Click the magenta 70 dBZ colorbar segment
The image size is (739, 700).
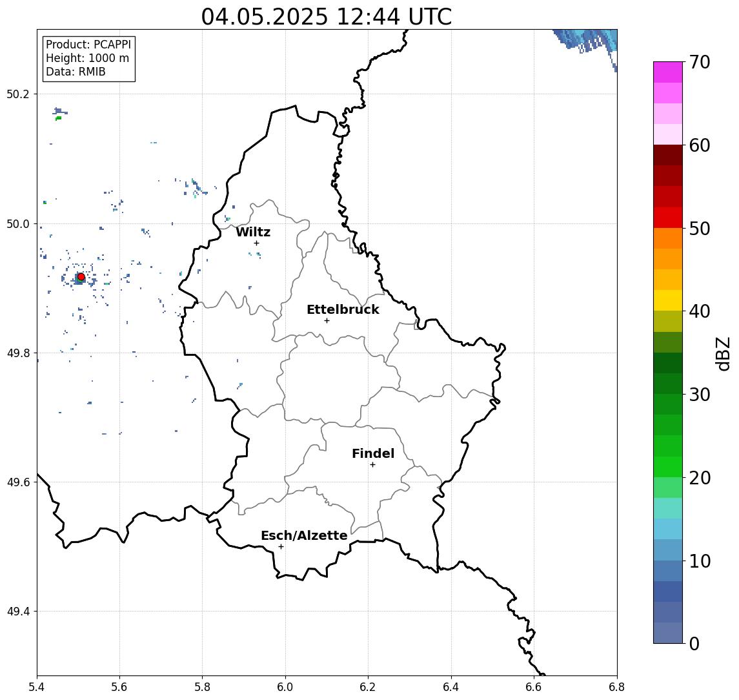tap(668, 72)
